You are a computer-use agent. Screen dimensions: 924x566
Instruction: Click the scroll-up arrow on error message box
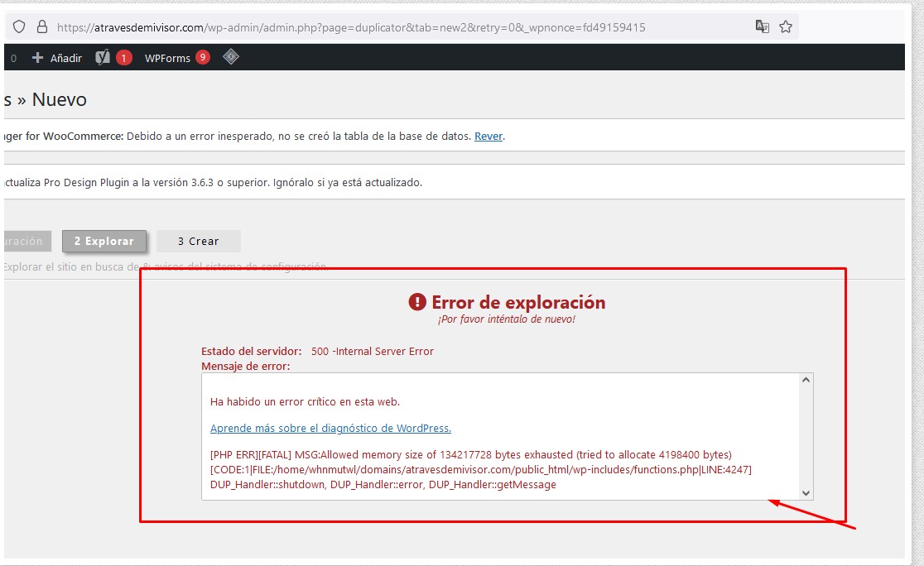pos(804,380)
